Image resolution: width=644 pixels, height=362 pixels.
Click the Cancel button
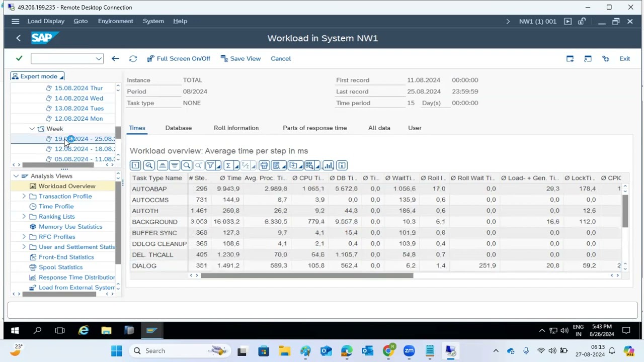(x=281, y=59)
